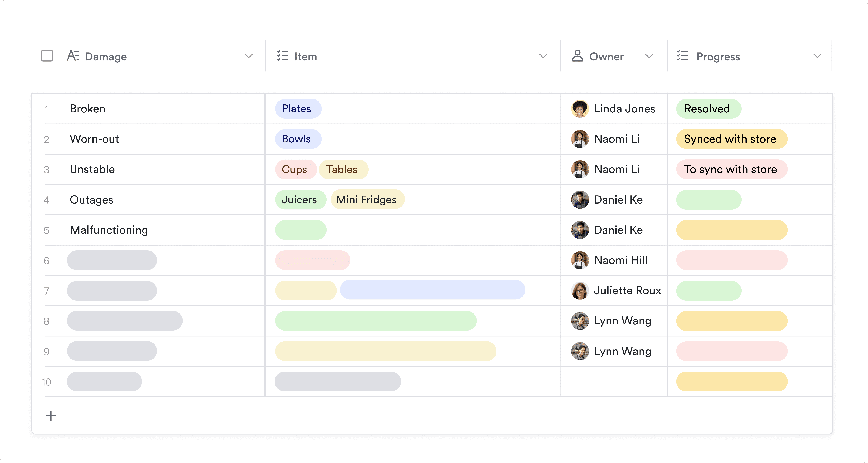
Task: Click Daniel Ke avatar in Outages row
Action: (x=580, y=200)
